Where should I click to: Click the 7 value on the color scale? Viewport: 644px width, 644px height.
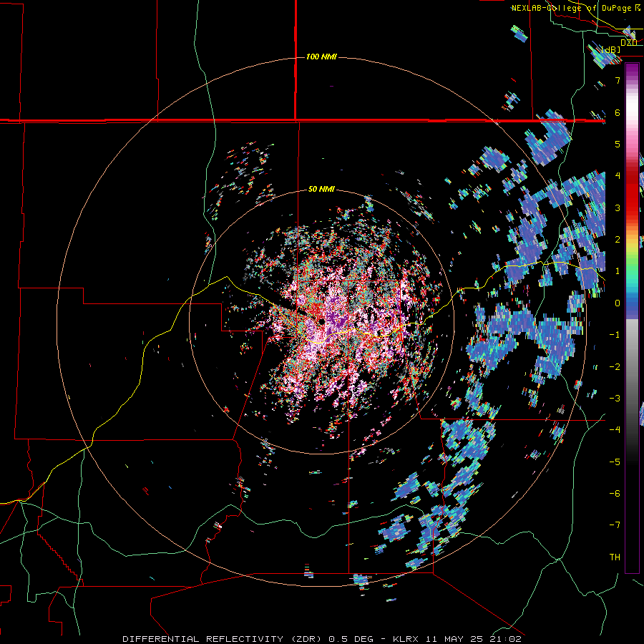(618, 80)
